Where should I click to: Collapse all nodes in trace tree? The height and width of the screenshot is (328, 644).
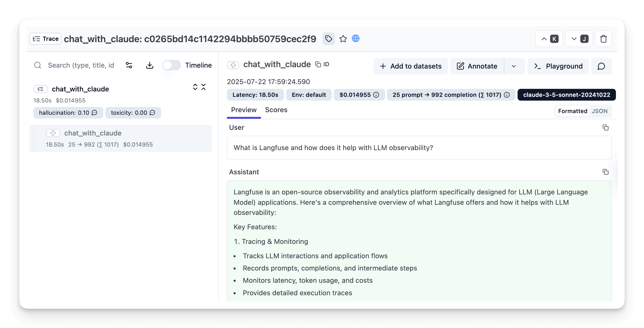pyautogui.click(x=204, y=87)
